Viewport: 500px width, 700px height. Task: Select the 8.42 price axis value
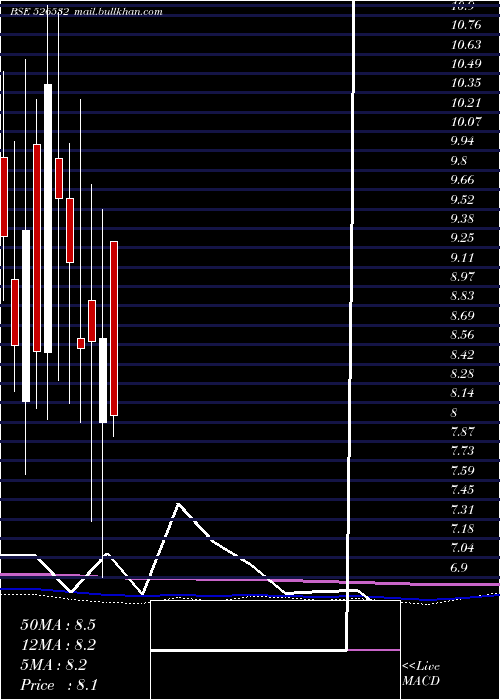pos(462,355)
